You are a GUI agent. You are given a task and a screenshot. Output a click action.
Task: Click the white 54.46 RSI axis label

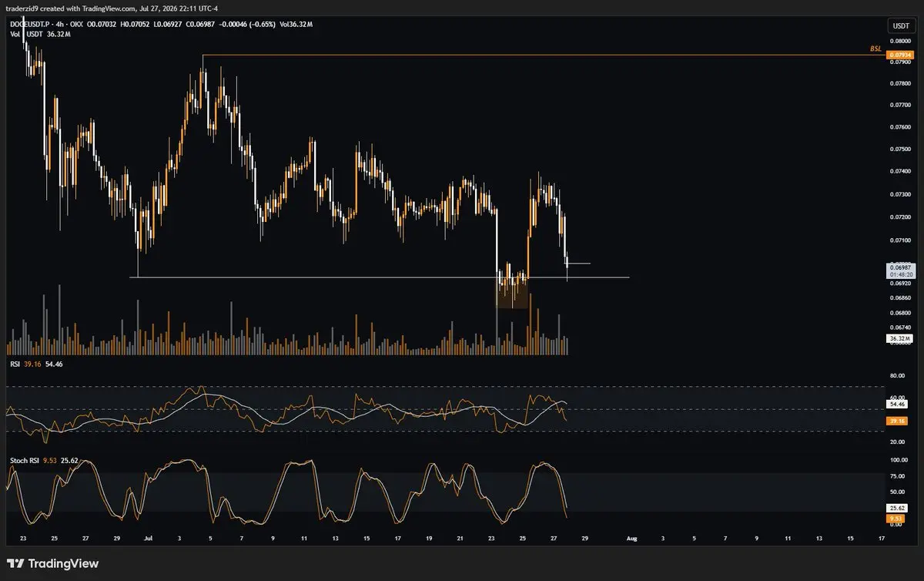coord(897,404)
